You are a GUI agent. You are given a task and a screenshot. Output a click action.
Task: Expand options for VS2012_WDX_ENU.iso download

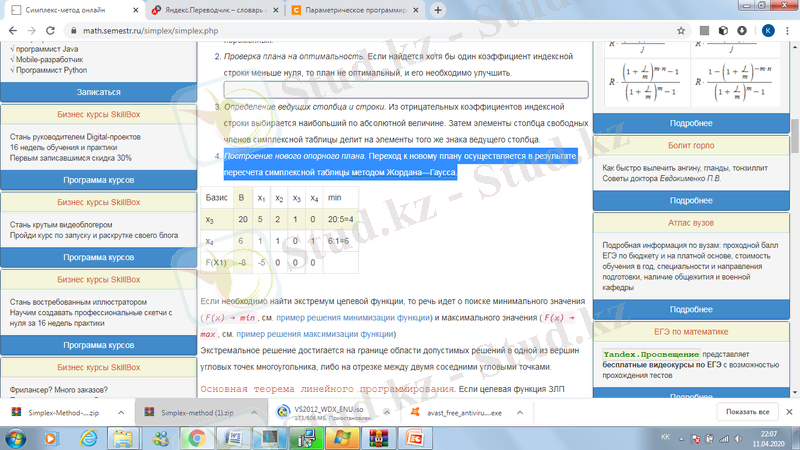point(387,412)
